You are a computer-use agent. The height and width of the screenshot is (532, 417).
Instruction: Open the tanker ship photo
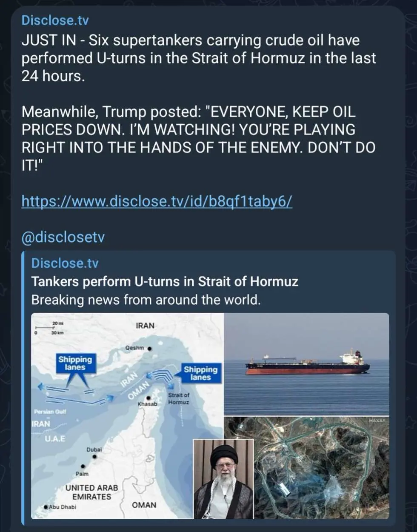click(x=306, y=364)
